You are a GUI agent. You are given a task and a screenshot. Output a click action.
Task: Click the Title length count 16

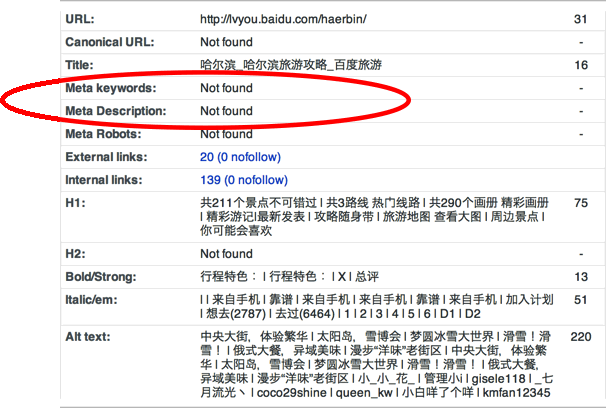581,65
